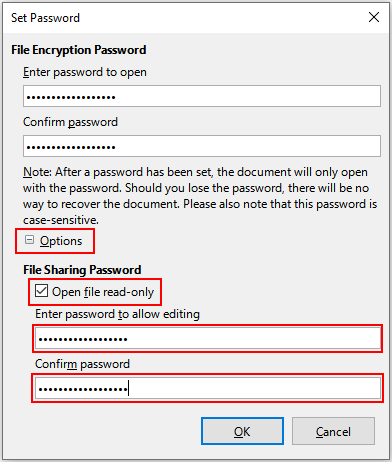Click the 'Enter password to open' label
The image size is (392, 462).
[85, 72]
